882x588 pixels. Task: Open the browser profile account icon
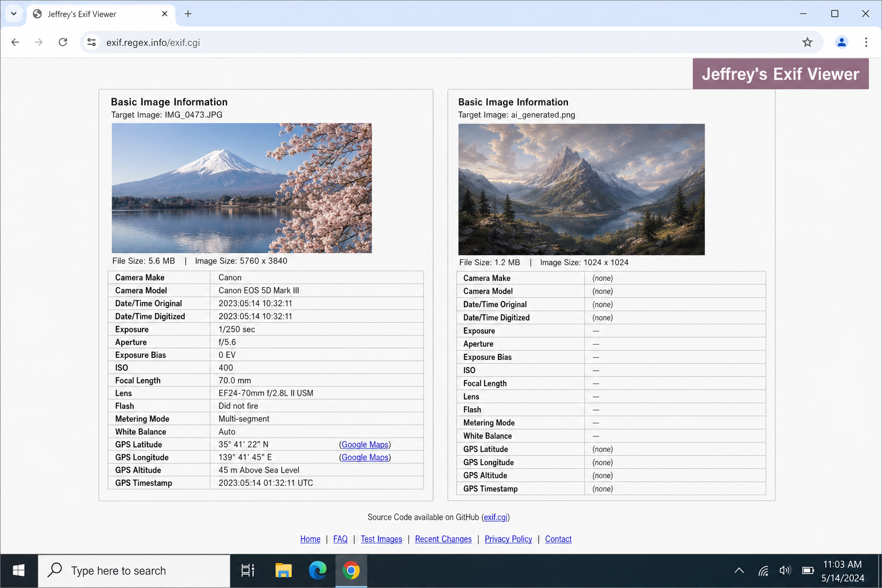pos(841,42)
